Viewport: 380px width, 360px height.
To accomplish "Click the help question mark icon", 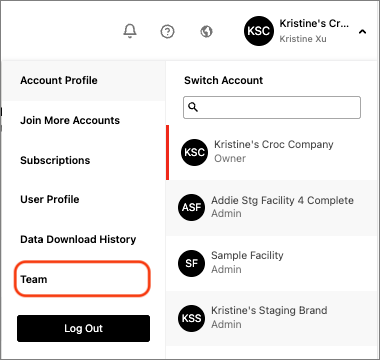I will point(167,32).
